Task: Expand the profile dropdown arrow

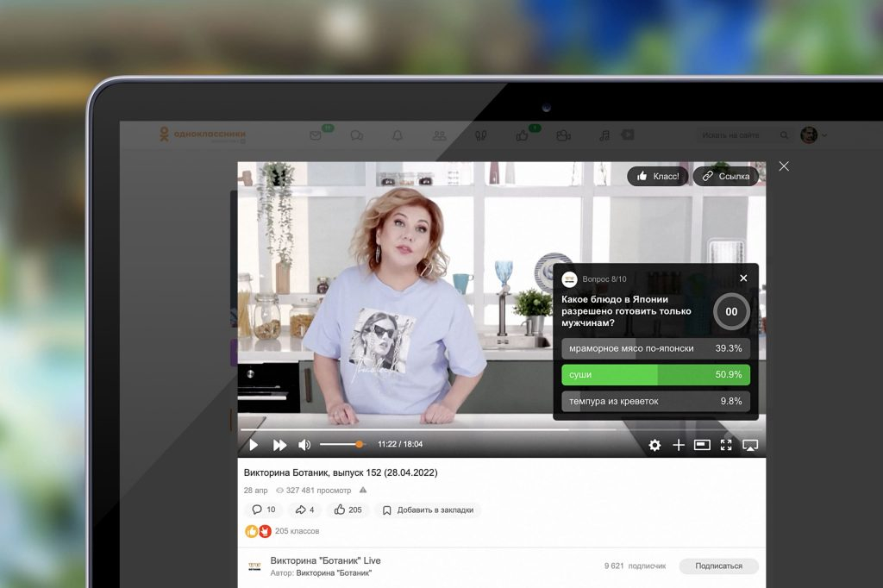Action: click(824, 135)
